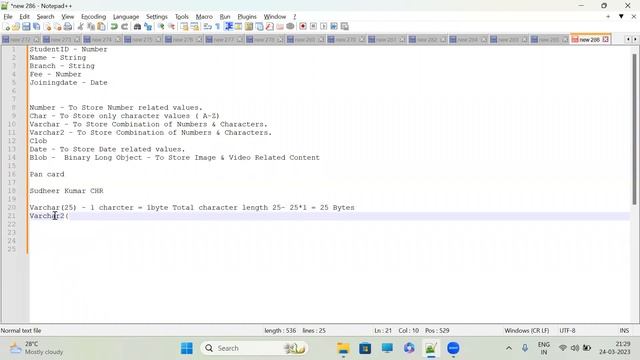Run macro multiple times toolbar icon

click(x=334, y=27)
